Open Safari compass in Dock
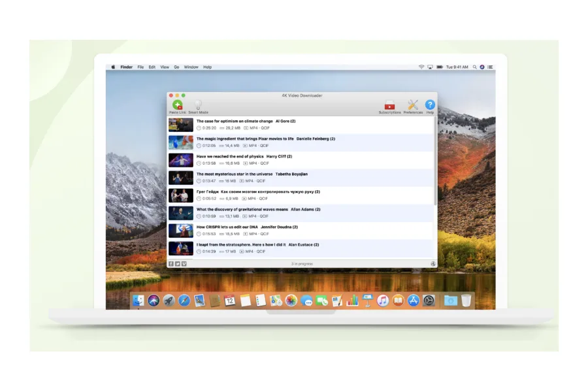Image resolution: width=588 pixels, height=392 pixels. (x=184, y=301)
